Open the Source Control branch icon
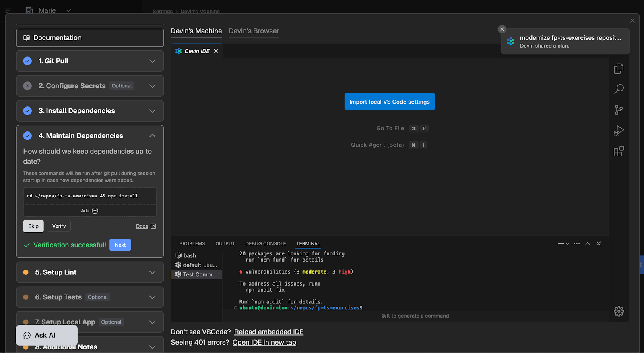644x353 pixels. 619,110
